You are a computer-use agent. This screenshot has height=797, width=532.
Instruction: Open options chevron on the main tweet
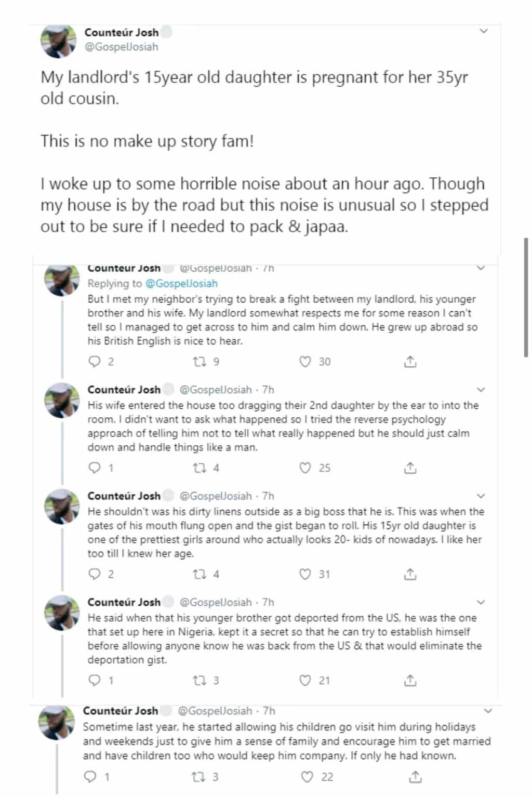coord(484,31)
